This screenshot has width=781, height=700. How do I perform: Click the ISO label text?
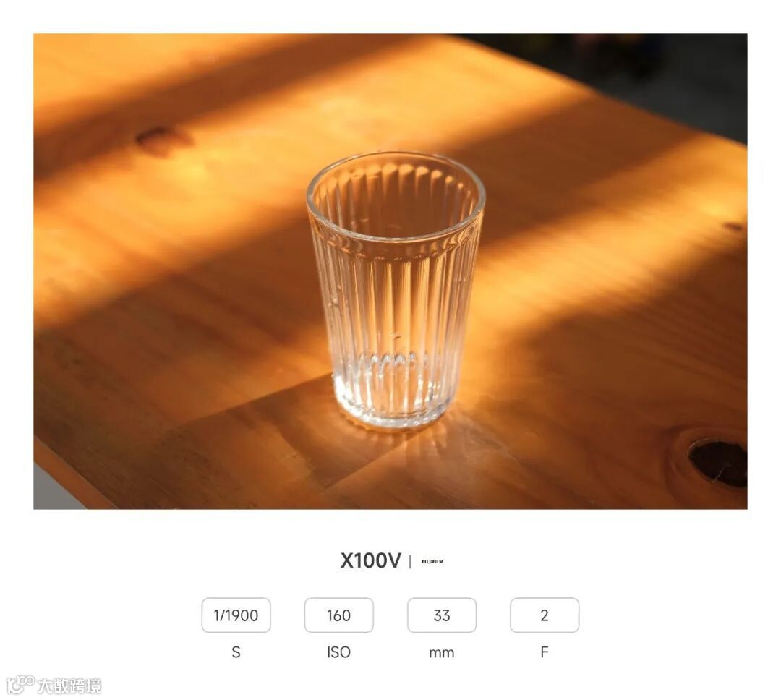338,652
